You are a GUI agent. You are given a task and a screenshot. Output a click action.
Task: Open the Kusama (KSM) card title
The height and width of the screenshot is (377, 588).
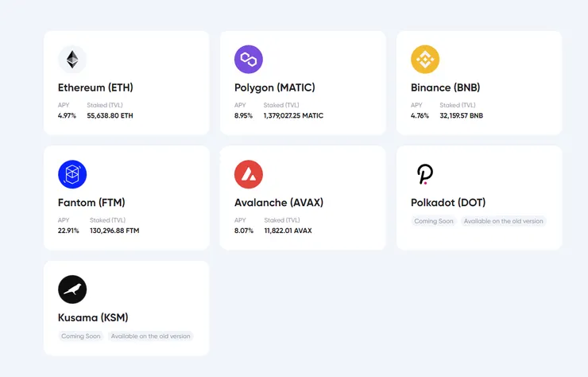point(93,317)
